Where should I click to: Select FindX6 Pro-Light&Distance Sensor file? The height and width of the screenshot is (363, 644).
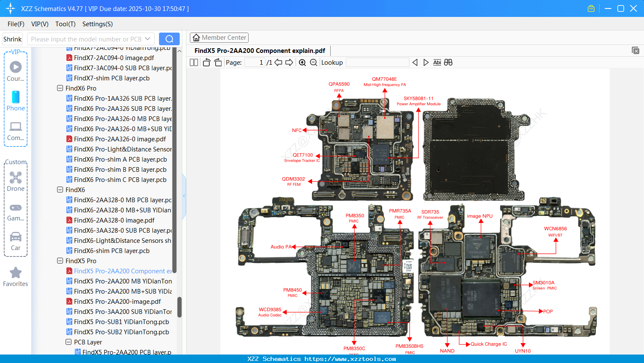click(119, 149)
